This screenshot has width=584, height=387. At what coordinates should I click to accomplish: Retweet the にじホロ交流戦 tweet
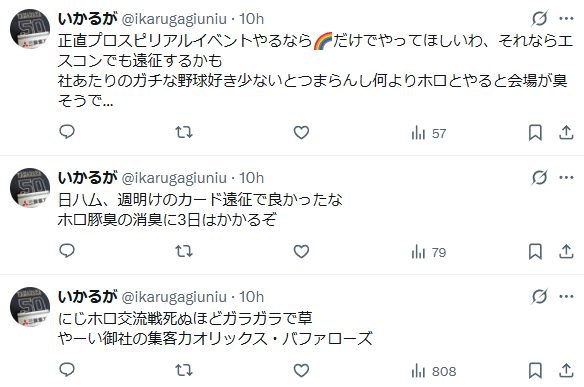(184, 370)
